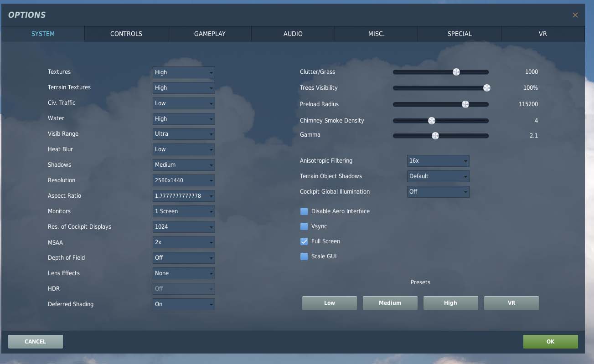The width and height of the screenshot is (594, 364).
Task: Open the Monitors dropdown
Action: tap(184, 211)
